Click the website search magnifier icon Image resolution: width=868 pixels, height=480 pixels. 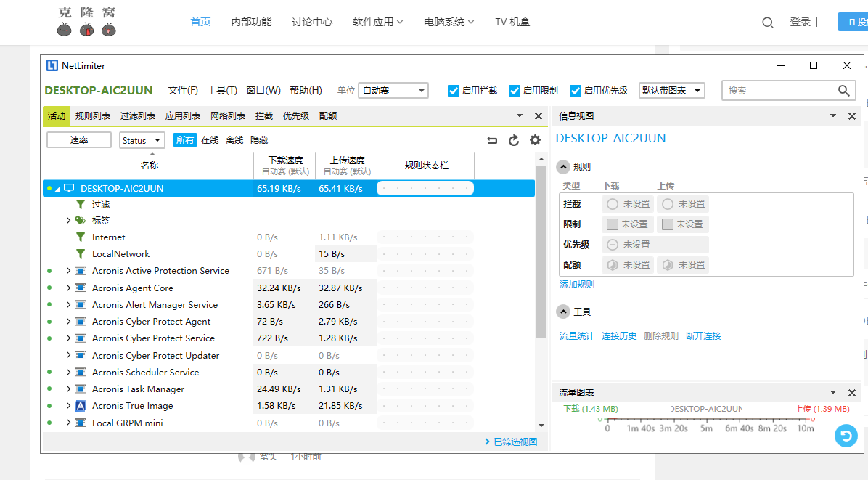click(767, 23)
